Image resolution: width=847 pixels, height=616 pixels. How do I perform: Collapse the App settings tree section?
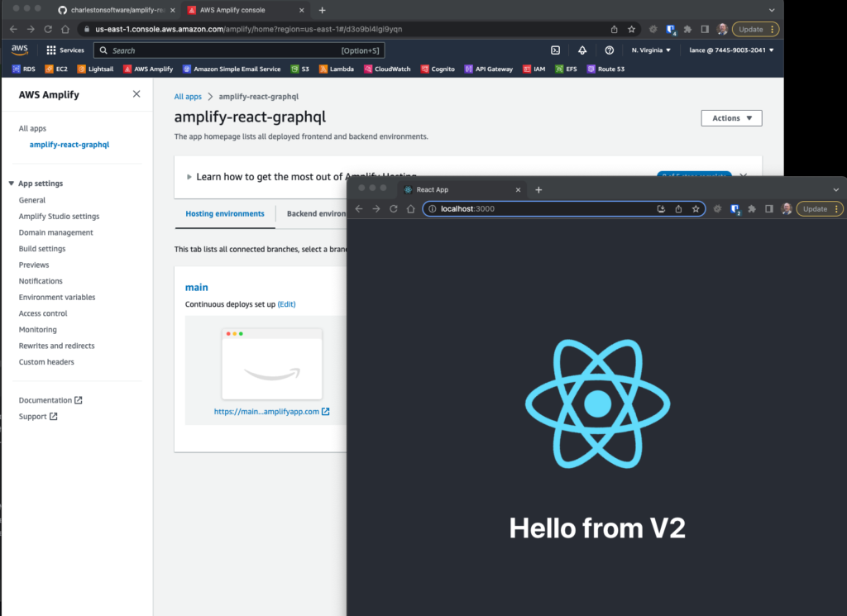[x=12, y=184]
